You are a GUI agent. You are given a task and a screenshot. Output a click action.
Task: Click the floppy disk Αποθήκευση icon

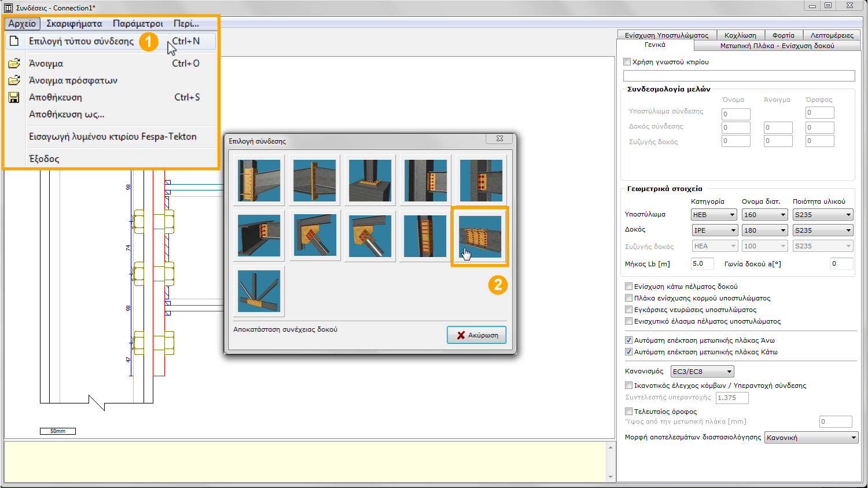14,97
